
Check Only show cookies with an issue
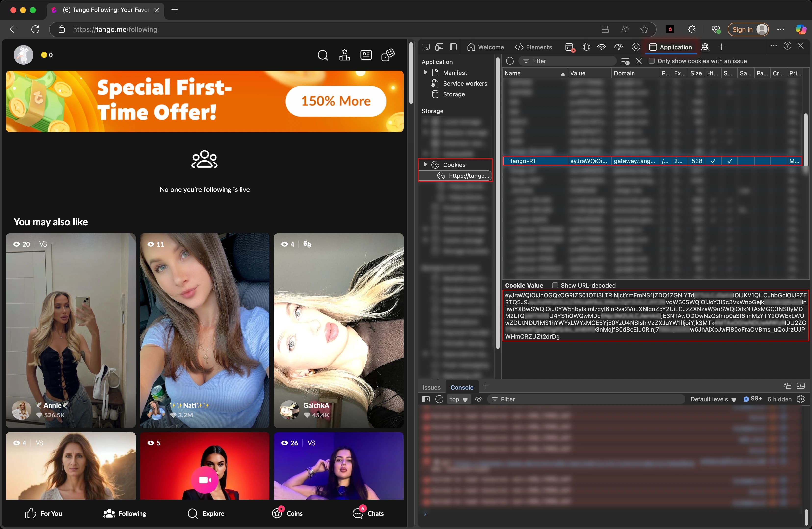point(651,61)
